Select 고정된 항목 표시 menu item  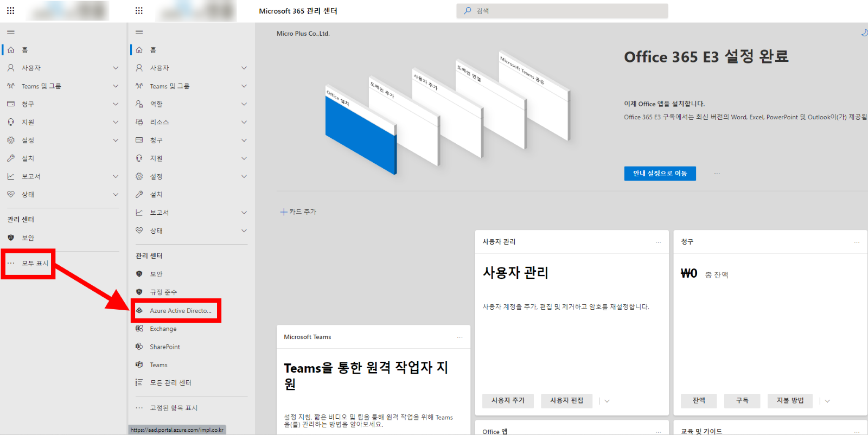(x=174, y=408)
